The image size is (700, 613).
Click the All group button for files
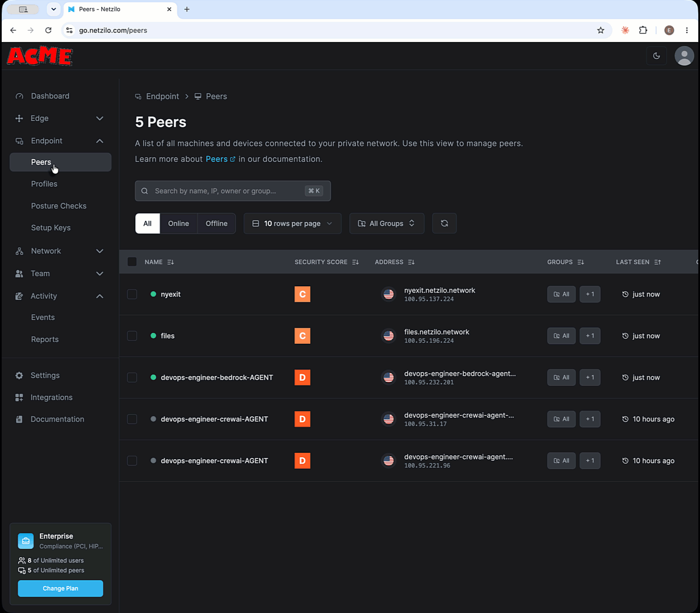561,336
